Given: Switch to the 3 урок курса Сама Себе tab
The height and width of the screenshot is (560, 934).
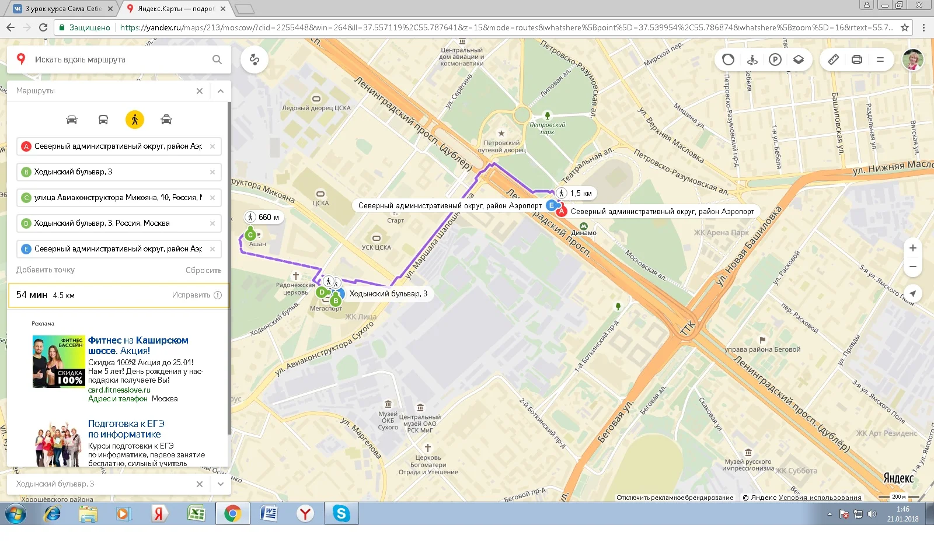Looking at the screenshot, I should coord(63,9).
